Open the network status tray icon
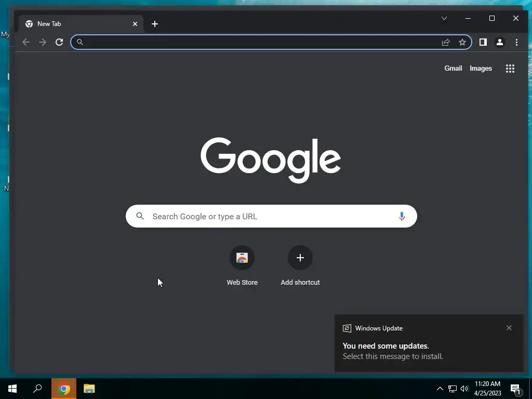The width and height of the screenshot is (532, 399). pyautogui.click(x=453, y=389)
